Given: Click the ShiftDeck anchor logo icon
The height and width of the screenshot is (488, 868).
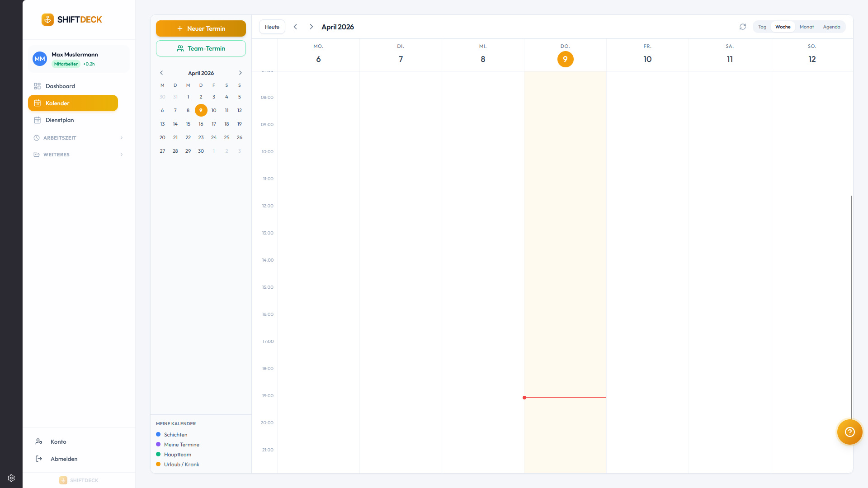Looking at the screenshot, I should pyautogui.click(x=47, y=19).
